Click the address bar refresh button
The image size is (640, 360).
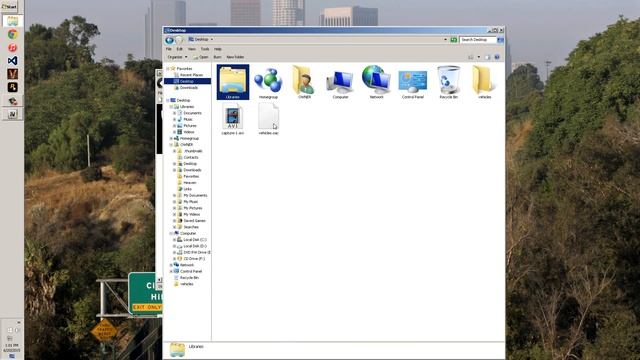pyautogui.click(x=453, y=40)
